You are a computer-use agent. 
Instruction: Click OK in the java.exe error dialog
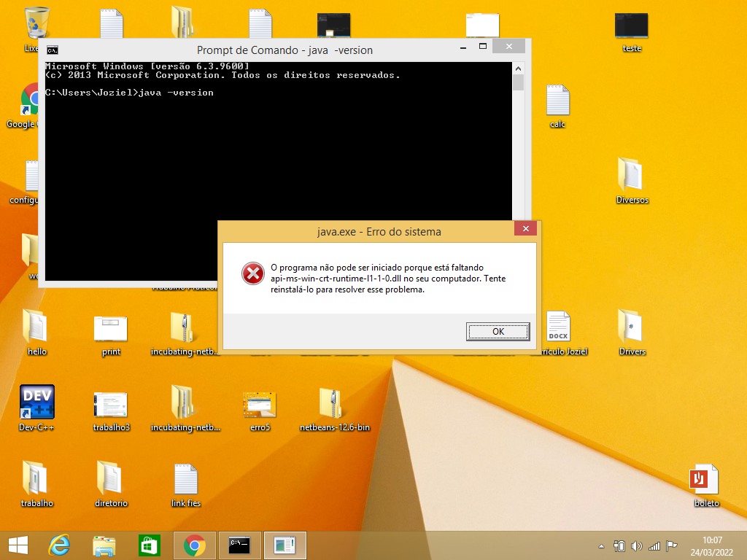click(x=498, y=332)
